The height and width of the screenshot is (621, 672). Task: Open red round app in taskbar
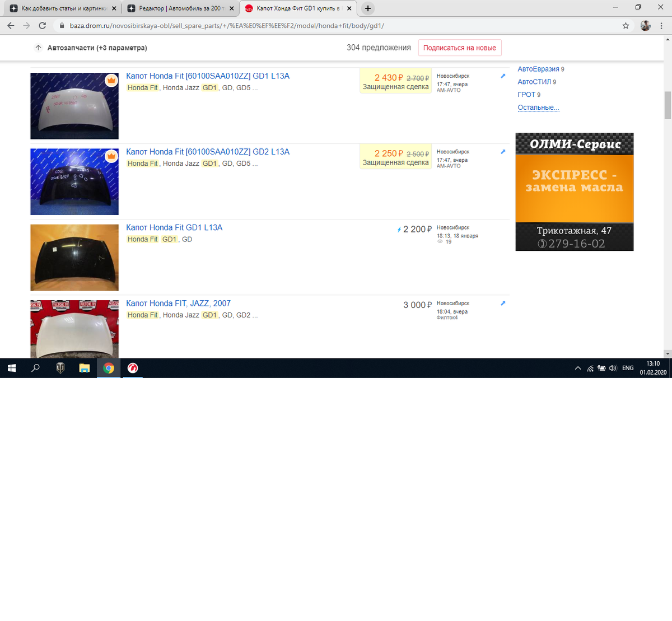pos(133,368)
